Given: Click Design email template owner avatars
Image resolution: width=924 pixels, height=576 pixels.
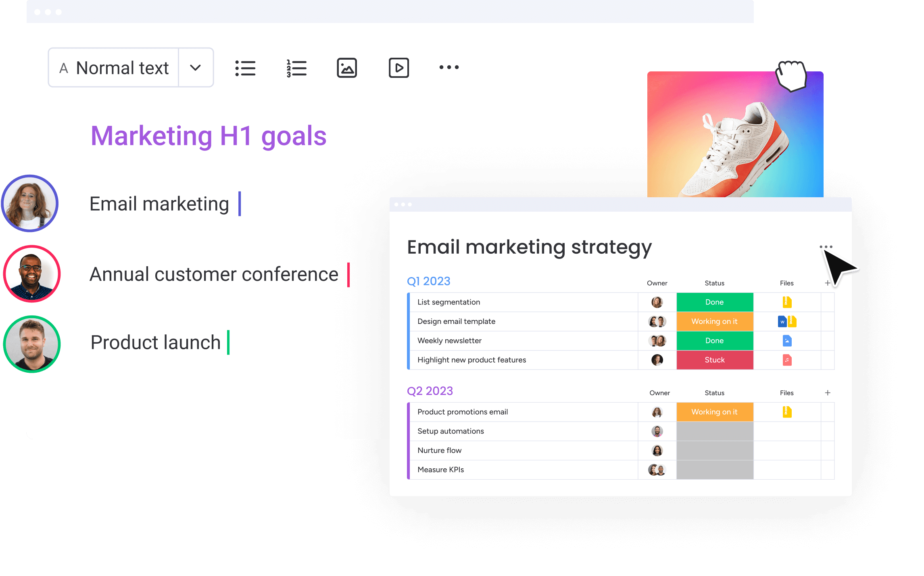Looking at the screenshot, I should [x=657, y=321].
